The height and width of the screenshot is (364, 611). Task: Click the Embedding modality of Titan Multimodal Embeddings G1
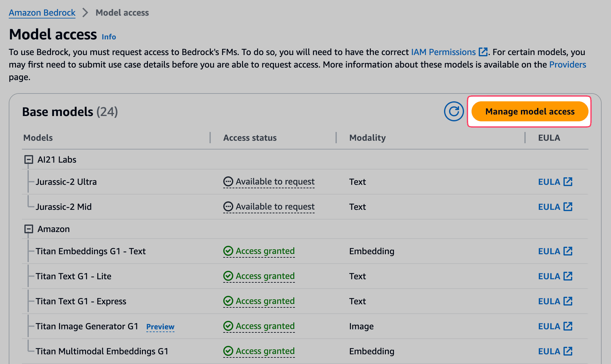(372, 351)
